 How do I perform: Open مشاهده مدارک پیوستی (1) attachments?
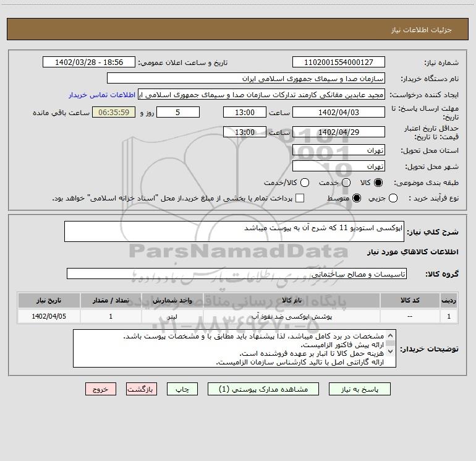(x=263, y=389)
